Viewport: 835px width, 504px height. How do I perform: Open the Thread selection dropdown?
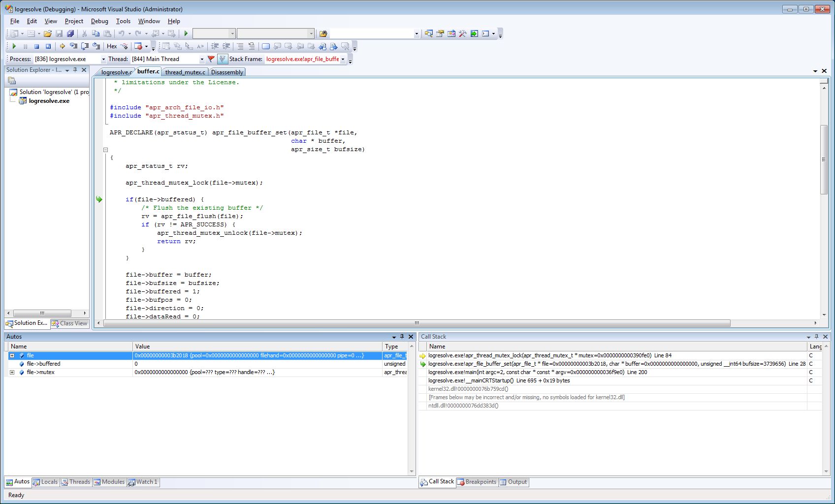click(201, 59)
